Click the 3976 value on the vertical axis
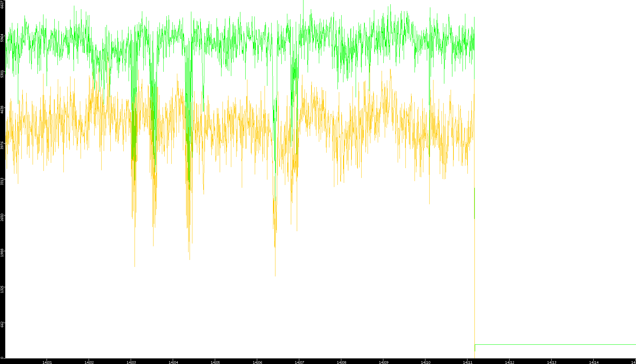The height and width of the screenshot is (364, 636). pos(2,145)
